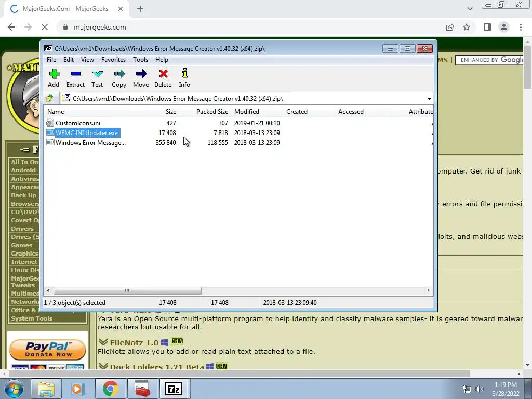Open the Chrome three-dot menu
The width and height of the screenshot is (532, 399).
tap(521, 27)
